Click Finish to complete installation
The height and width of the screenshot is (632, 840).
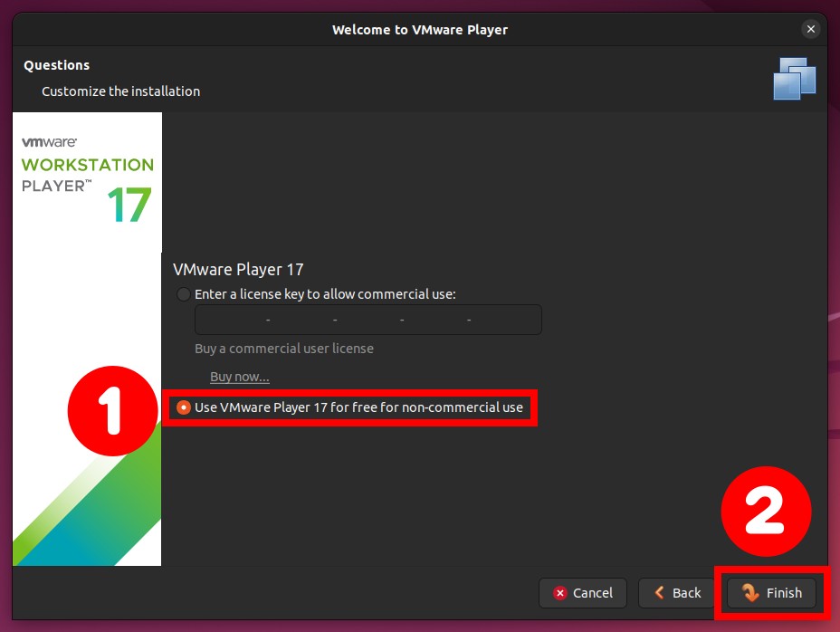coord(771,593)
